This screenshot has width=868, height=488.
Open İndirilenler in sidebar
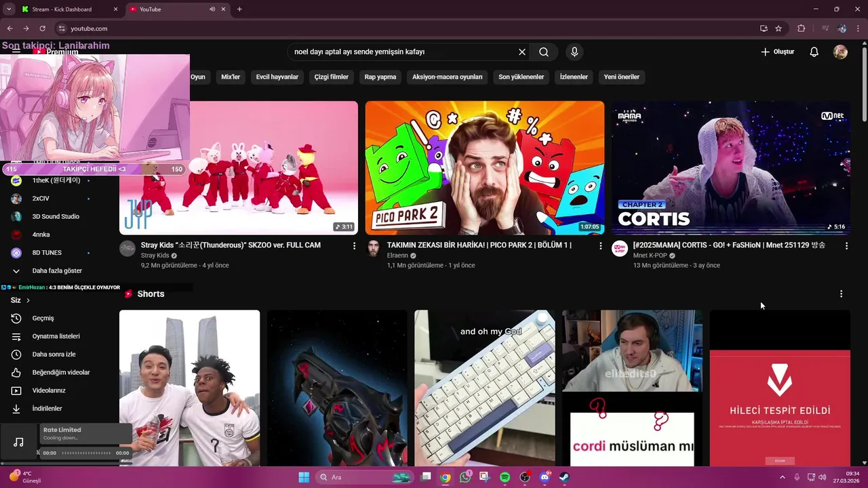tap(47, 409)
